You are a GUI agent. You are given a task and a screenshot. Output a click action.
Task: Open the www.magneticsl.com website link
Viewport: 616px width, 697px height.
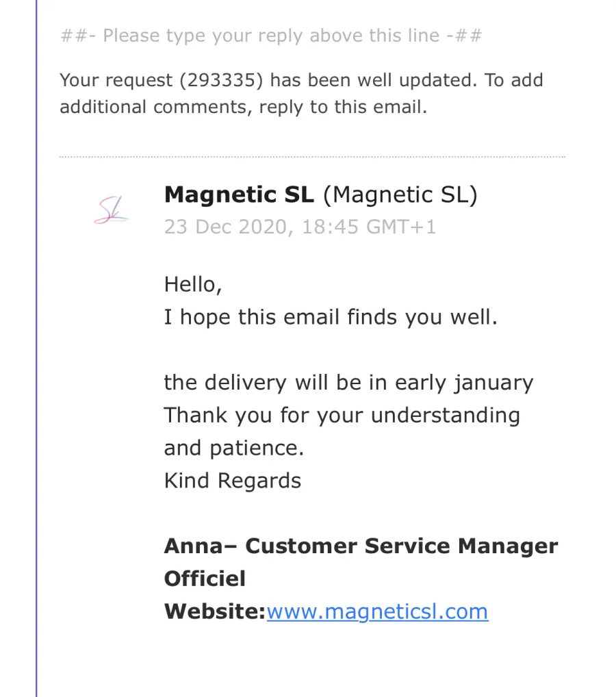point(377,611)
